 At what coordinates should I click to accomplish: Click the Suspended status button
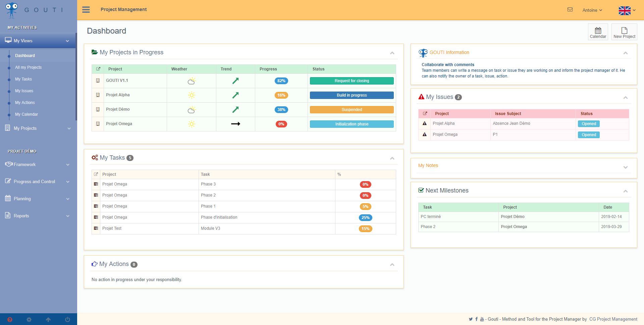(352, 110)
